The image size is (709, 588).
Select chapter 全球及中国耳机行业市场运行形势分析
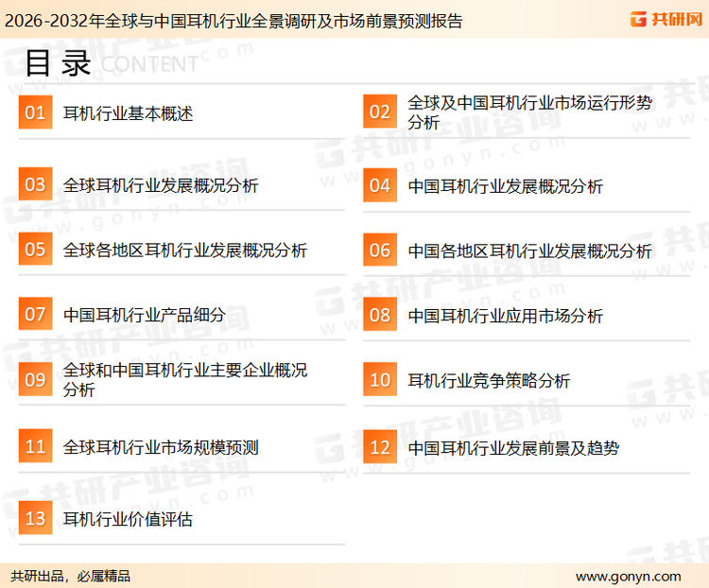point(529,112)
